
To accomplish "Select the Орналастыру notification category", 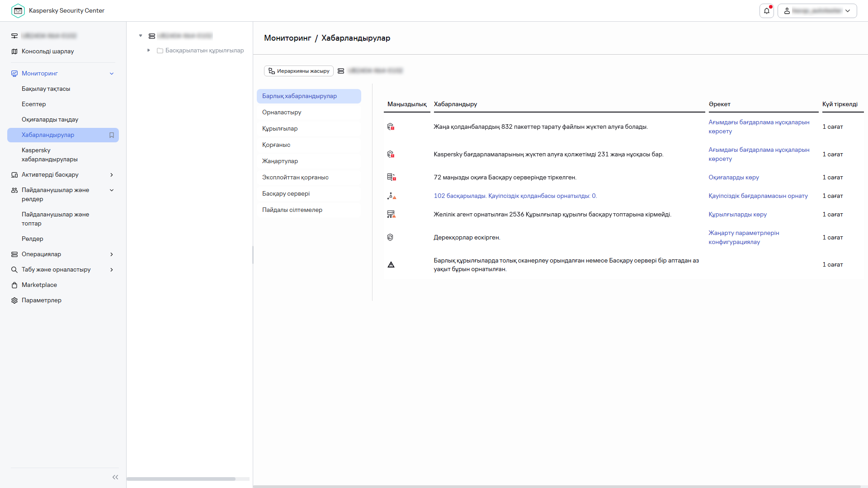I will [282, 113].
